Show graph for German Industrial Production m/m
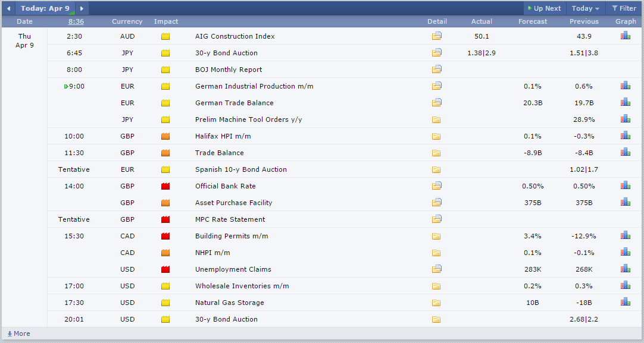This screenshot has height=343, width=644. (x=626, y=86)
